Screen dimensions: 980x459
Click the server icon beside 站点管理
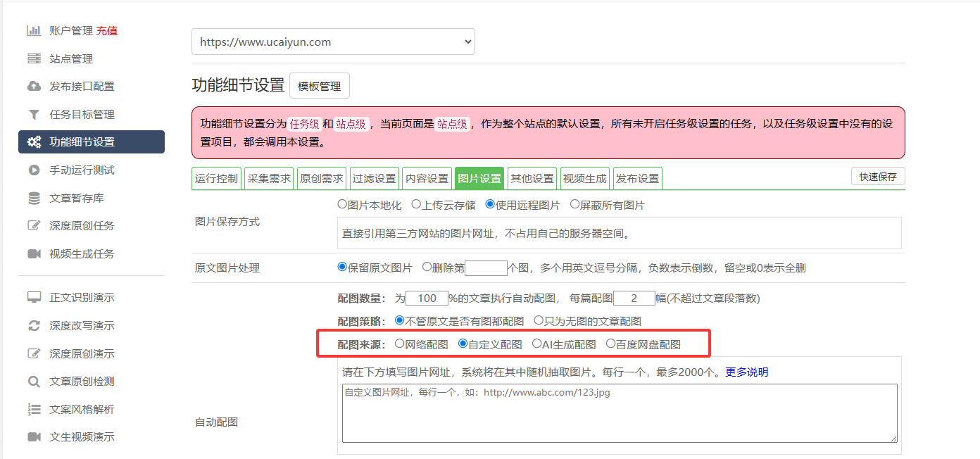(x=34, y=59)
